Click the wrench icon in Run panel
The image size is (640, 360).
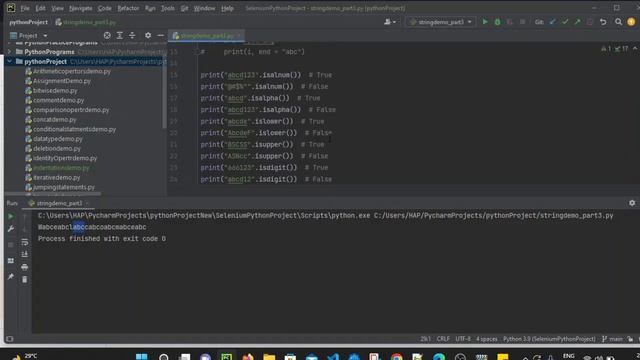[11, 229]
